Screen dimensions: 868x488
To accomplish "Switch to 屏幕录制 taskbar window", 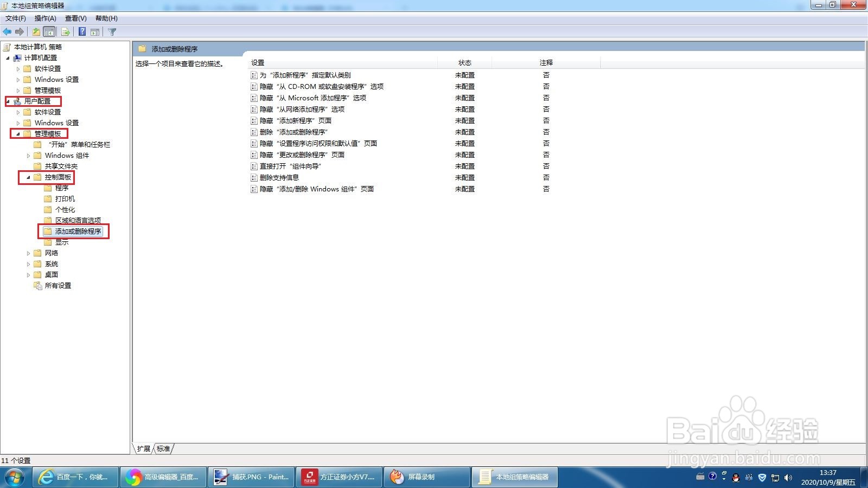I will tap(427, 477).
